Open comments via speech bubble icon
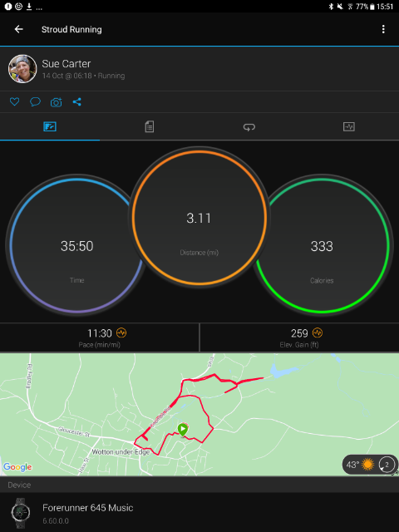Image resolution: width=399 pixels, height=532 pixels. pyautogui.click(x=35, y=101)
